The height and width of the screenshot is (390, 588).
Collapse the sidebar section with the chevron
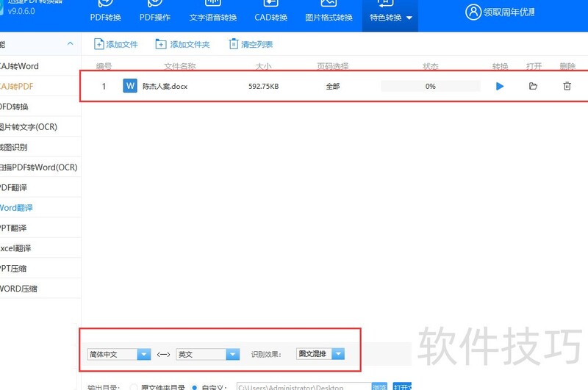coord(70,44)
